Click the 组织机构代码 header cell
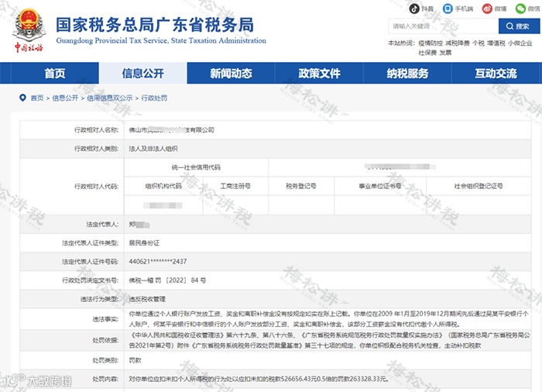This screenshot has height=392, width=542. [x=163, y=186]
